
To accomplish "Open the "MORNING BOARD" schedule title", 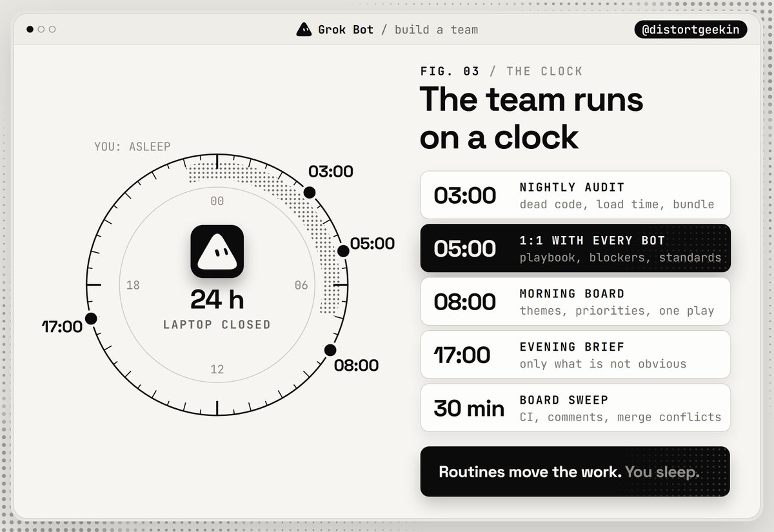I will coord(572,294).
